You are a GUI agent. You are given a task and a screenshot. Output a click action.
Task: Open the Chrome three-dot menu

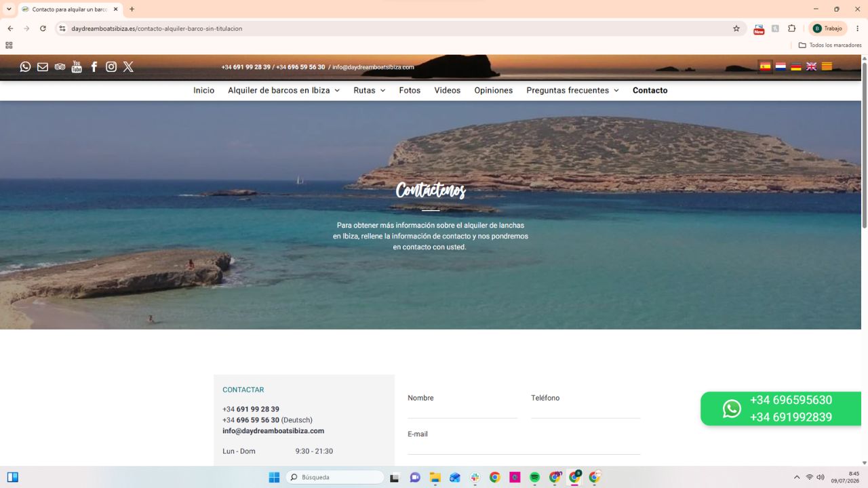click(x=858, y=28)
